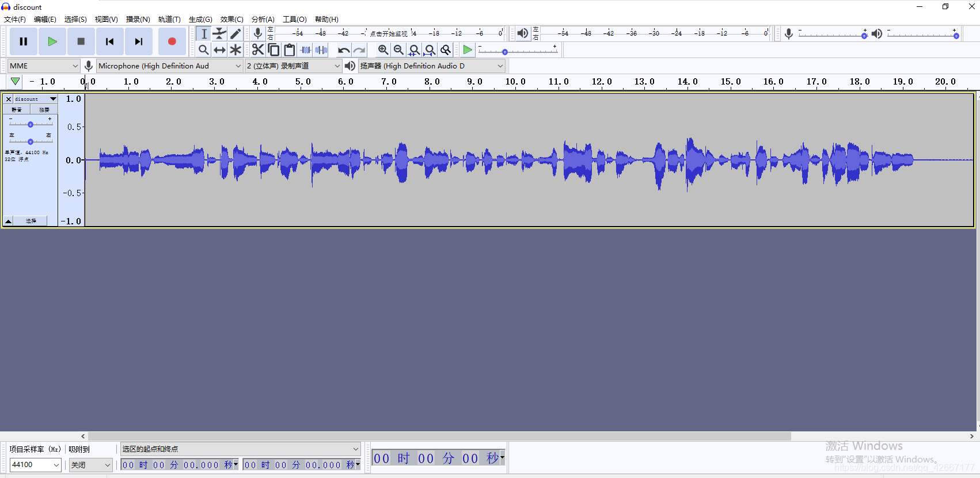This screenshot has width=980, height=478.
Task: Fit entire project in window
Action: pos(430,50)
